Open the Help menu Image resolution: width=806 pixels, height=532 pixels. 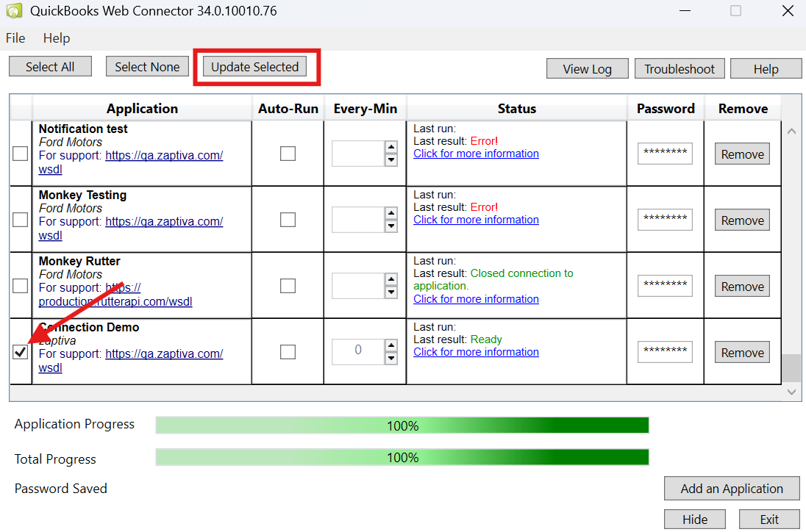click(57, 38)
